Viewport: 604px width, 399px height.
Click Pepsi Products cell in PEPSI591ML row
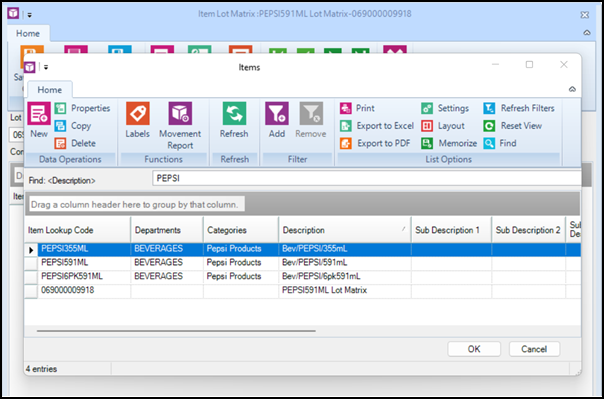point(241,263)
